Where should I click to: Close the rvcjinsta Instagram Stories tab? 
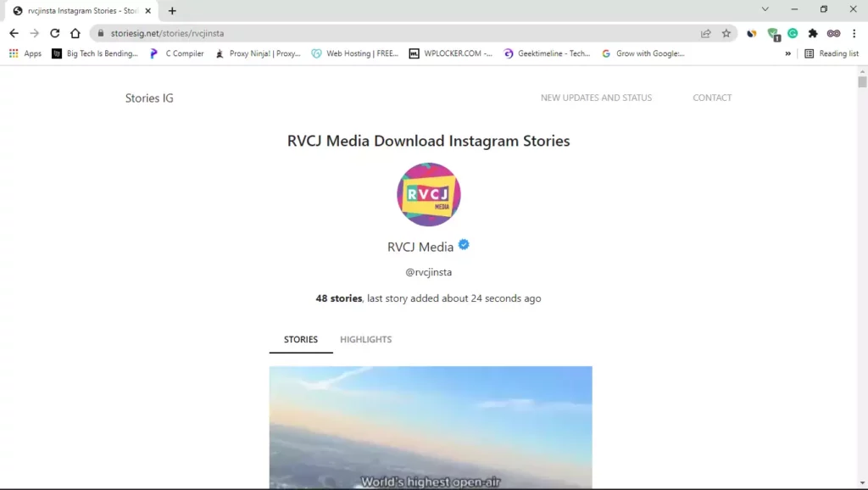[x=147, y=10]
